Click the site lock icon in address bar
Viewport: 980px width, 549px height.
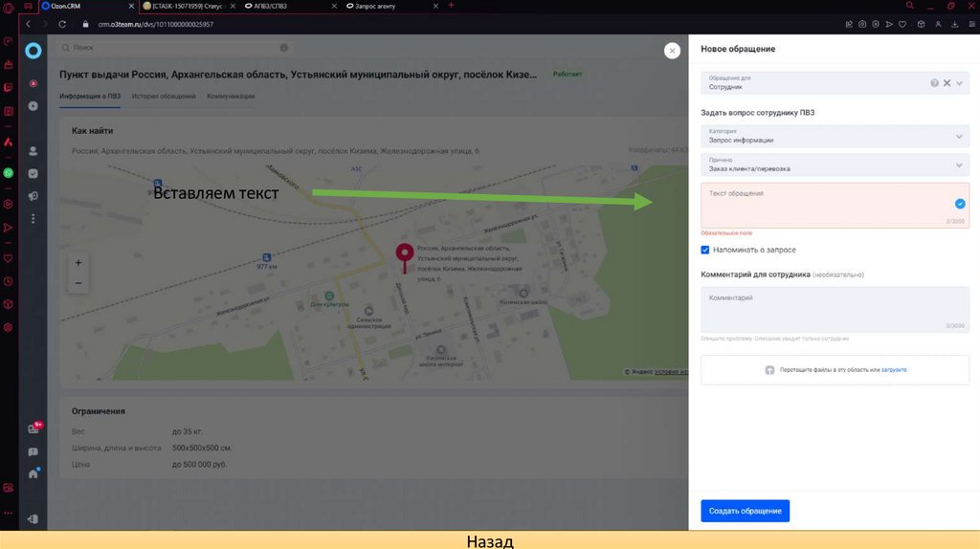(85, 24)
